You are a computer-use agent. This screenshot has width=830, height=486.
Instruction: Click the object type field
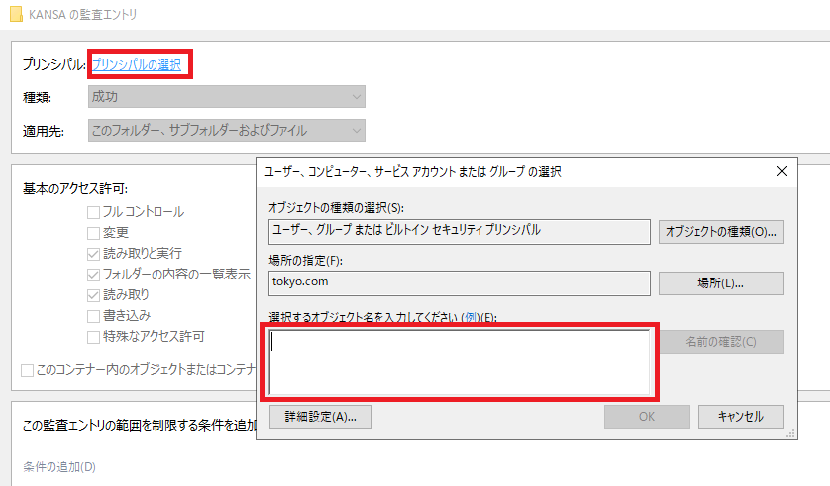click(x=459, y=231)
